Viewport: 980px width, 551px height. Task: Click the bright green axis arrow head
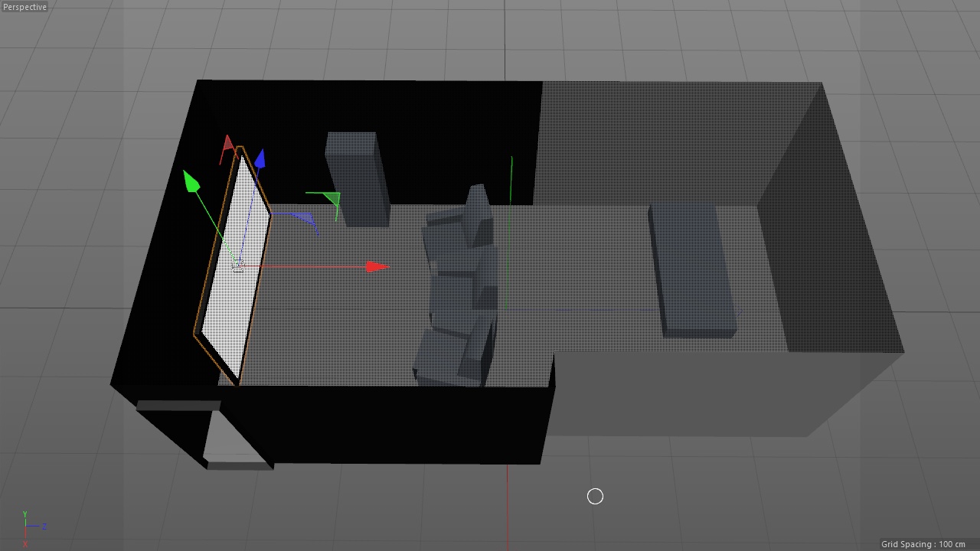pyautogui.click(x=191, y=182)
